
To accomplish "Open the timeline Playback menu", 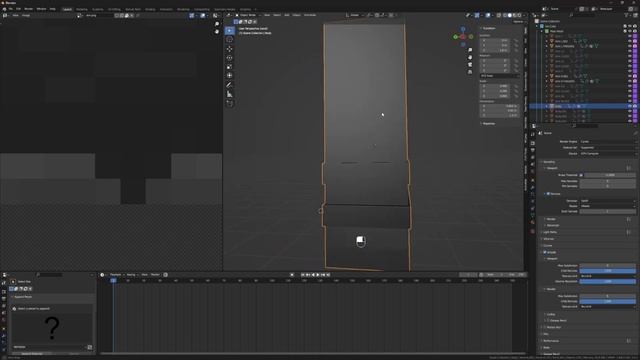I will point(116,275).
